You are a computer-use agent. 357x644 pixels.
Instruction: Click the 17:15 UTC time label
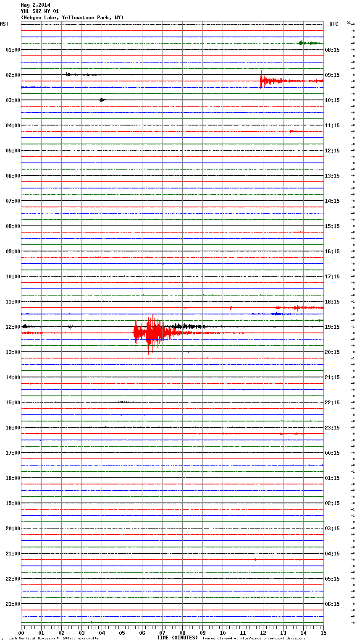coord(332,277)
